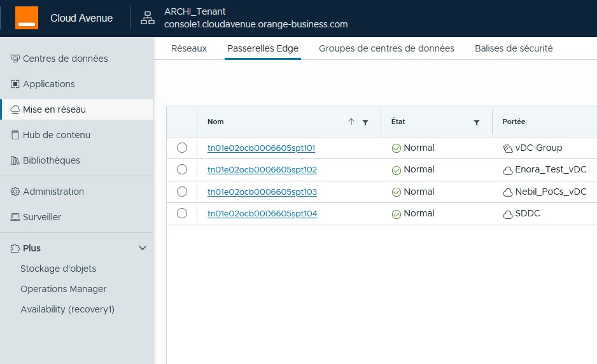Sort table by Nom arrow
The width and height of the screenshot is (597, 364).
[351, 122]
